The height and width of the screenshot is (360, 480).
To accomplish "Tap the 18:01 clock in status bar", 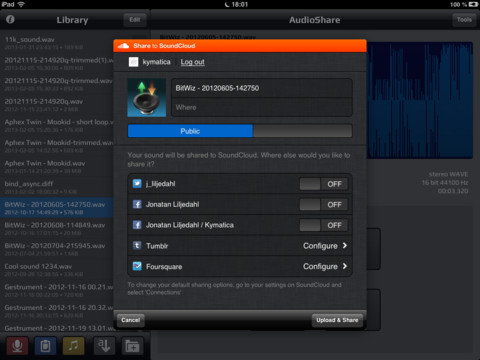I will point(240,4).
